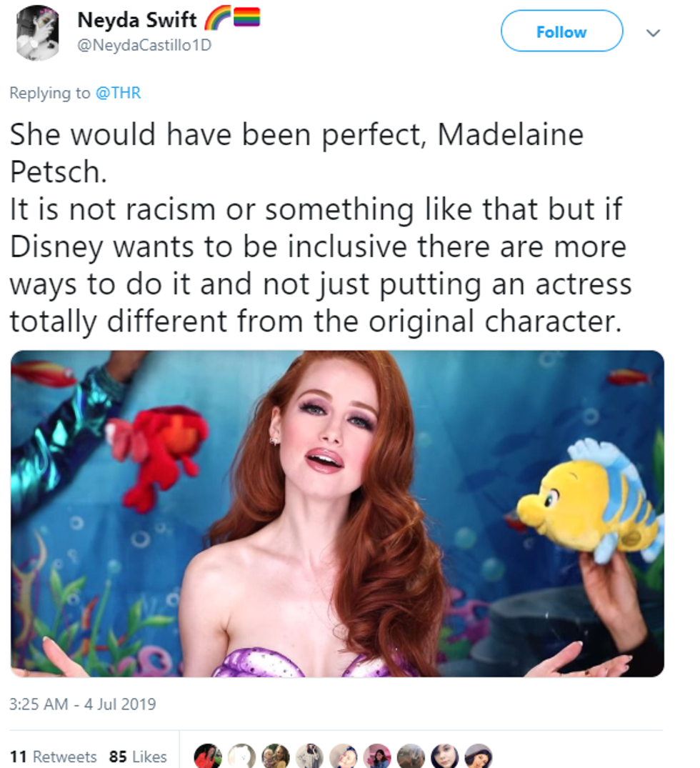
Task: Click the eighth liker avatar with dark hair
Action: [444, 756]
